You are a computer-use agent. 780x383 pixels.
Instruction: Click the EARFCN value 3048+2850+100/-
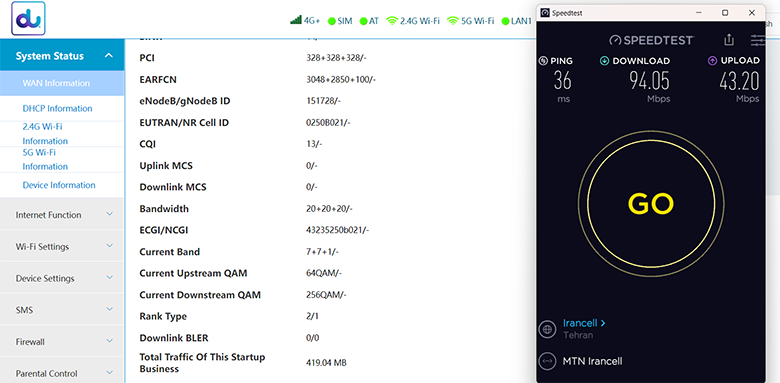(341, 80)
